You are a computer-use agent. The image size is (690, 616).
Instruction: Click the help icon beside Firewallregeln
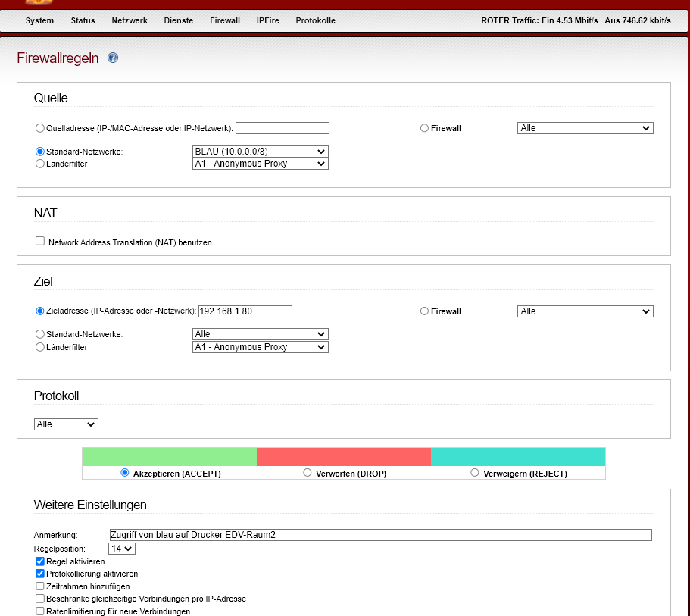[x=113, y=58]
